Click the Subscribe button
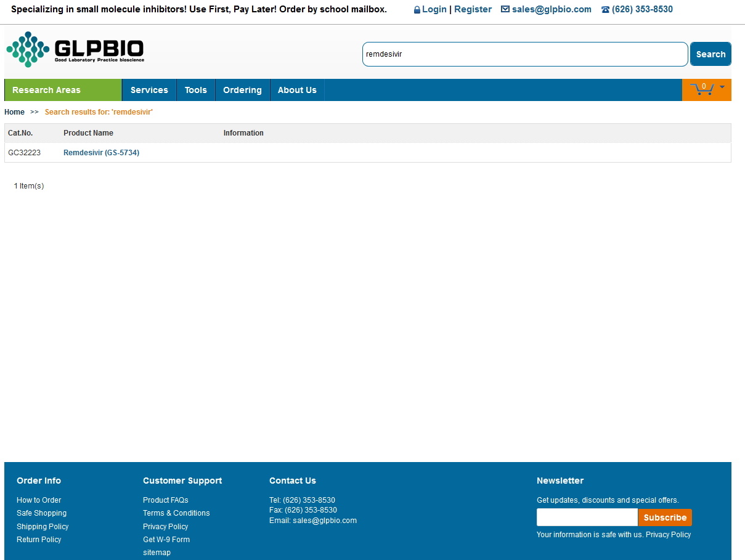The image size is (745, 560). pos(665,517)
